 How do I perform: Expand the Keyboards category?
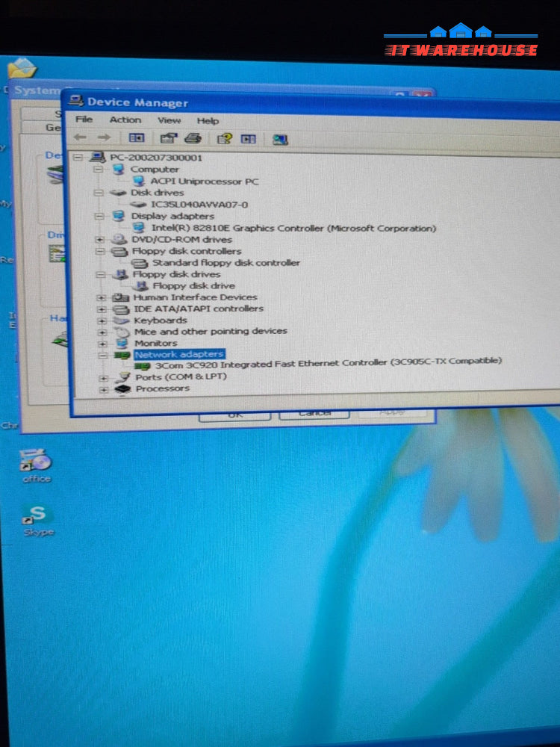pyautogui.click(x=102, y=320)
